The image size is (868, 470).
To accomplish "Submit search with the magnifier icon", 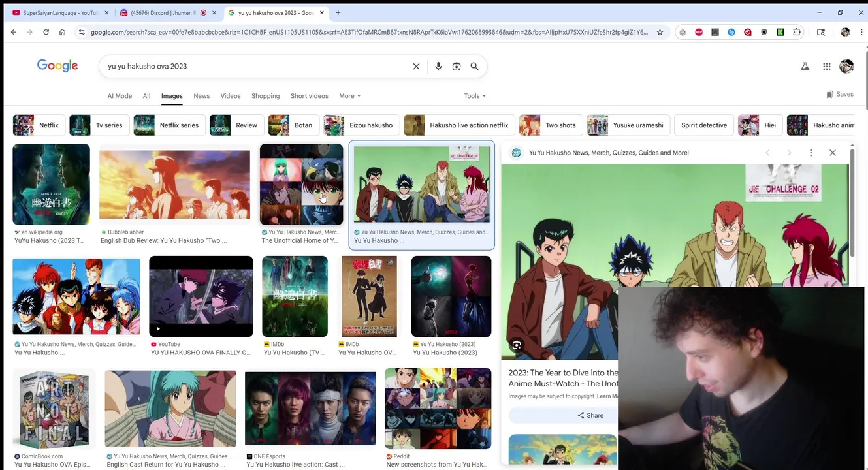I will pos(475,66).
